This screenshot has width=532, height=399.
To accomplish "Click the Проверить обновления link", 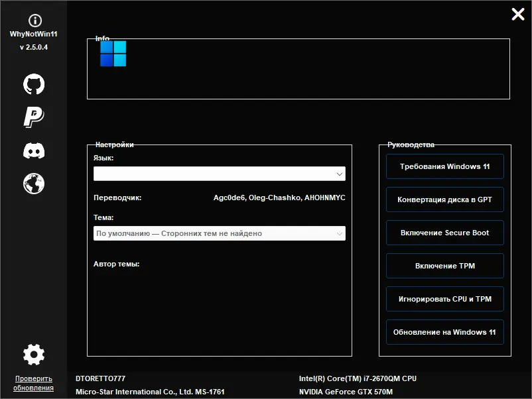I will (34, 383).
